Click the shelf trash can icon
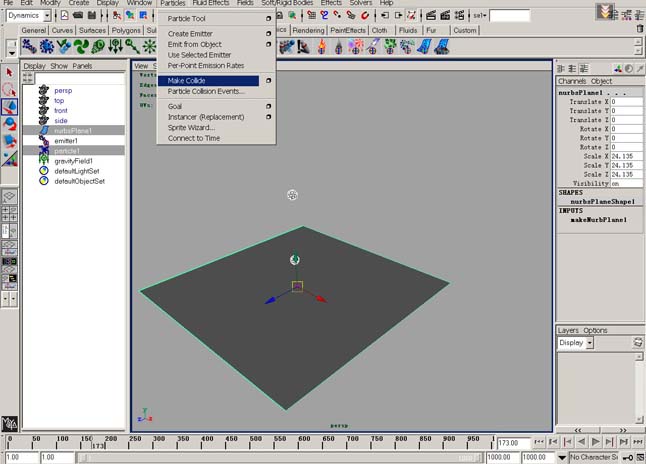Viewport: 646px width, 464px height. coord(639,28)
